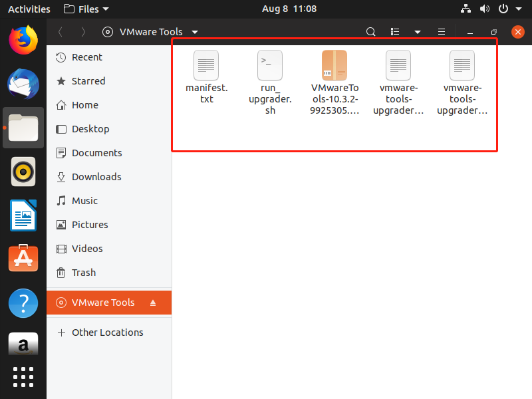
Task: Launch Thunderbird Mail from the dock
Action: [23, 84]
